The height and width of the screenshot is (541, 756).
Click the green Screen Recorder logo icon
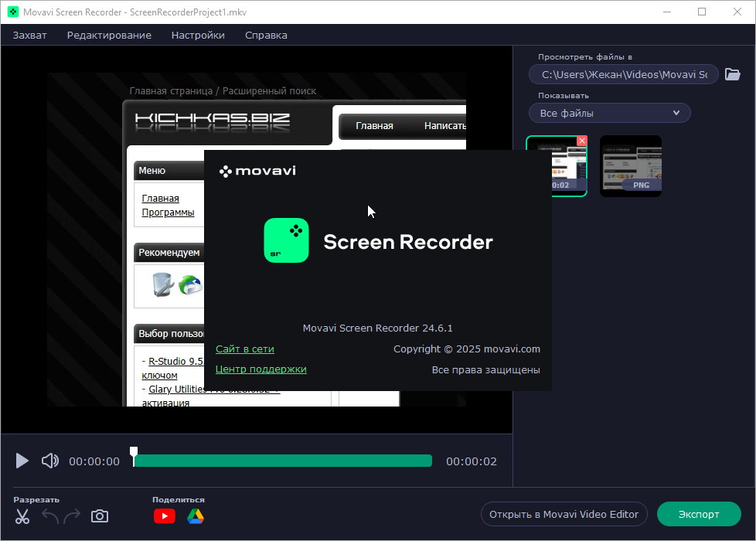click(286, 240)
